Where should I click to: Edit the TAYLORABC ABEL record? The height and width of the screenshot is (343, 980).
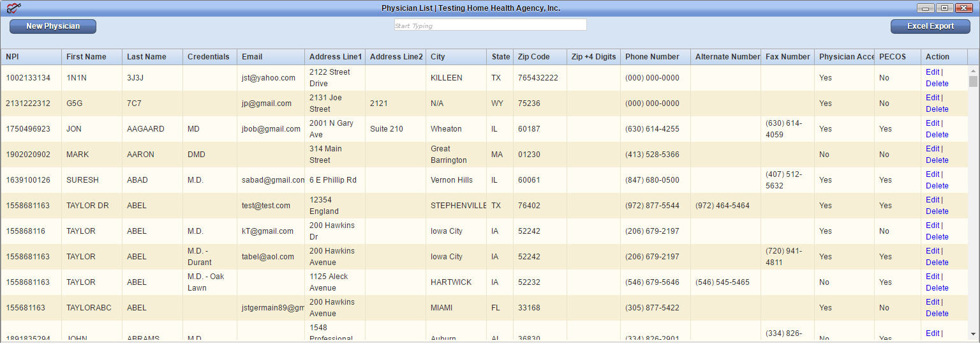pyautogui.click(x=932, y=302)
